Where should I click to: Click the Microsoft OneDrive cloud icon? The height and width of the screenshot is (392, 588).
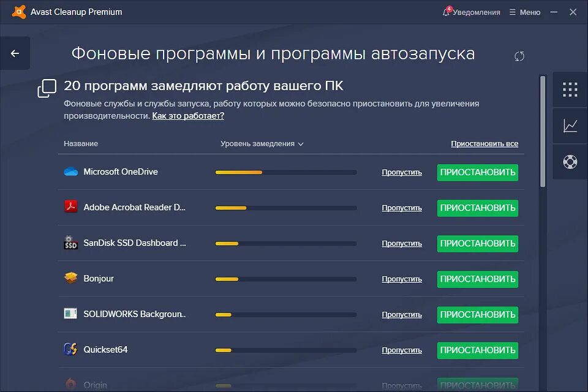[71, 171]
